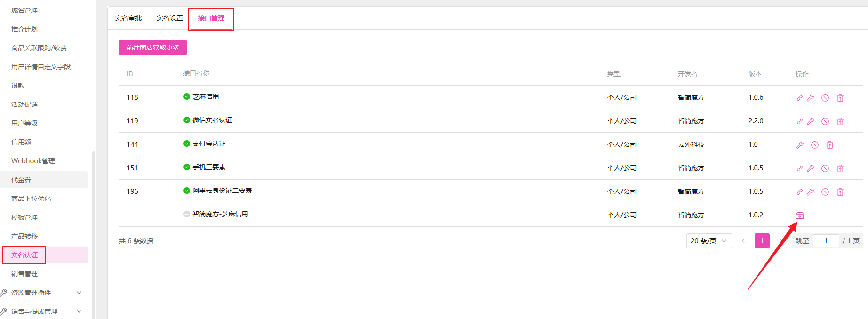Focus the 跳至 page number field
Viewport: 868px width, 319px height.
tap(826, 241)
